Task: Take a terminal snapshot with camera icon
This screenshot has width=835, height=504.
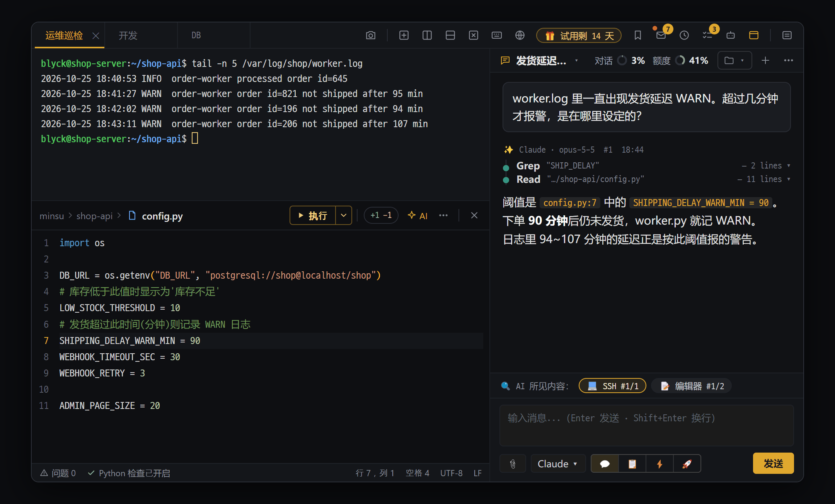Action: tap(370, 36)
